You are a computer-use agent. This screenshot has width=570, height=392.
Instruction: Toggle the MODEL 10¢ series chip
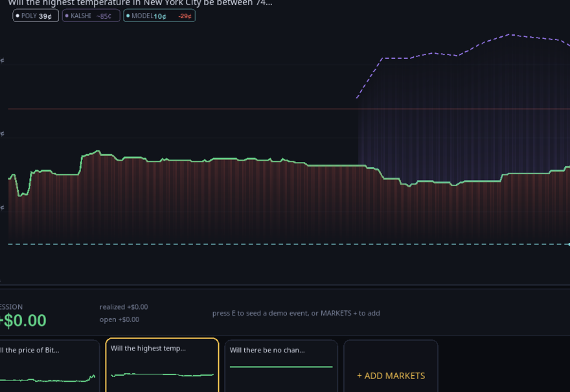[x=159, y=16]
